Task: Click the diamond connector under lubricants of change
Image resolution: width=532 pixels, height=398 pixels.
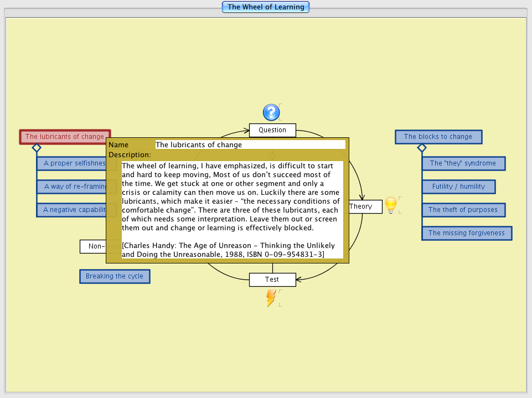Action: point(37,148)
